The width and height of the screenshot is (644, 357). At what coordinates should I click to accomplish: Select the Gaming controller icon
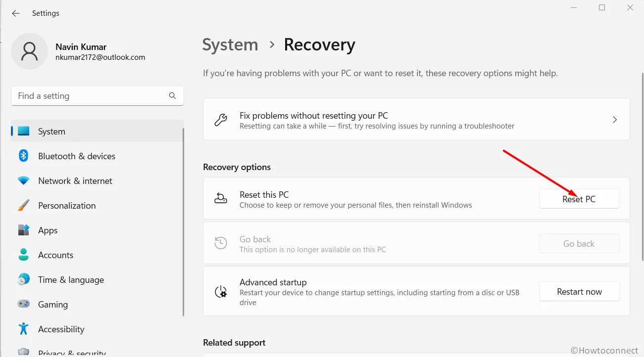(24, 304)
